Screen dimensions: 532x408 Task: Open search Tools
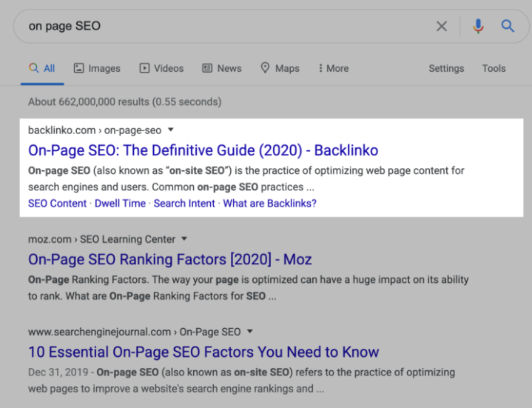pyautogui.click(x=494, y=69)
